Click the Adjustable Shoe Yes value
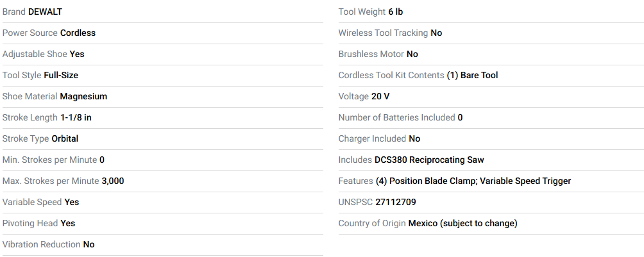 tap(77, 54)
